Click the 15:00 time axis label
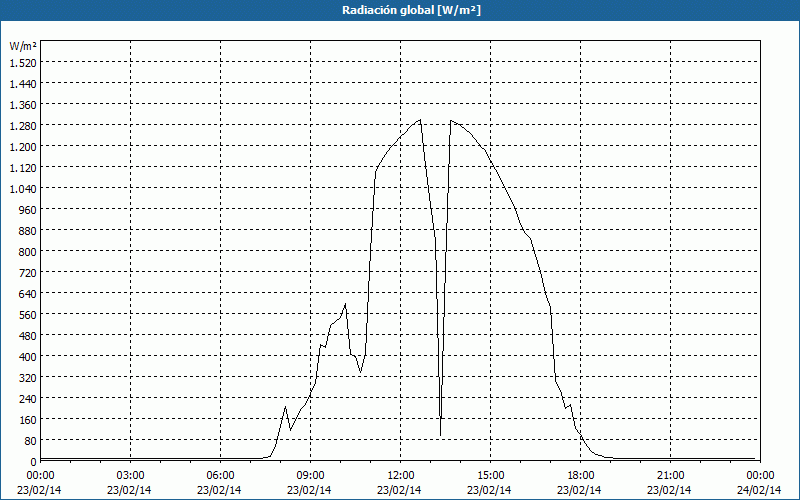The width and height of the screenshot is (800, 500). [490, 476]
